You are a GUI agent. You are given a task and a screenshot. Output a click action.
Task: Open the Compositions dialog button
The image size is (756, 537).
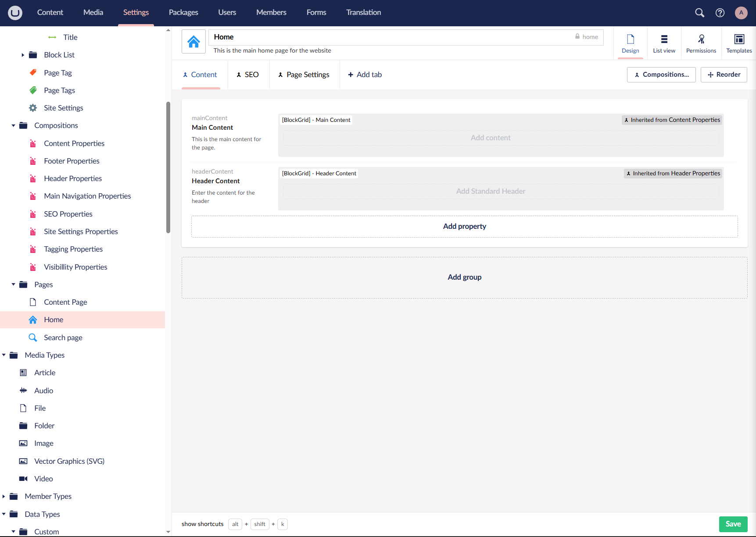661,75
